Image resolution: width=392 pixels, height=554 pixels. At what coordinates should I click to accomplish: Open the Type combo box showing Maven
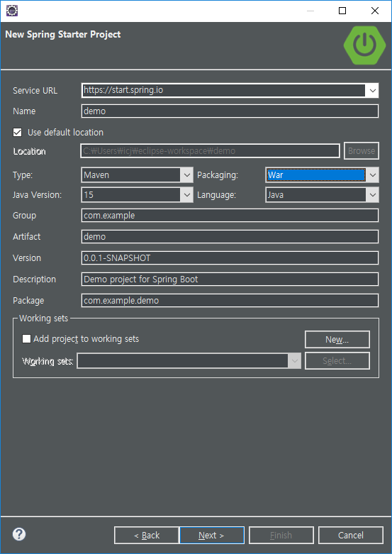point(137,175)
